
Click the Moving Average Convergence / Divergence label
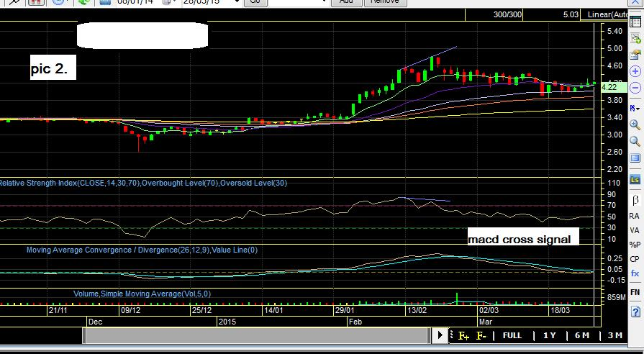[142, 250]
